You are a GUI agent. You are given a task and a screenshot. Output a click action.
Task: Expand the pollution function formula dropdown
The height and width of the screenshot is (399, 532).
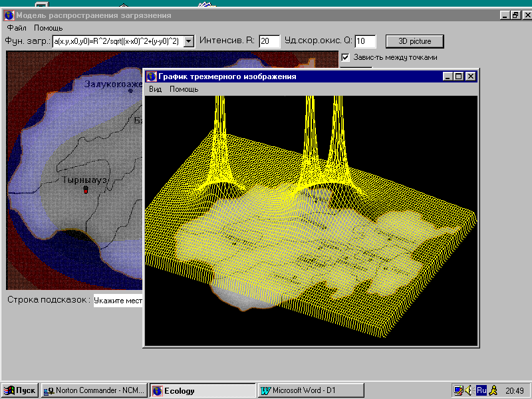point(188,41)
